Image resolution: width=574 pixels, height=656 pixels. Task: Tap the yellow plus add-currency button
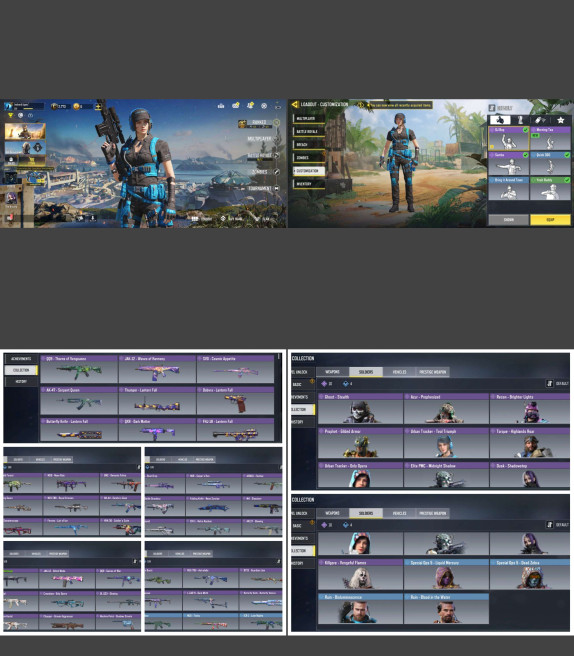tap(98, 106)
